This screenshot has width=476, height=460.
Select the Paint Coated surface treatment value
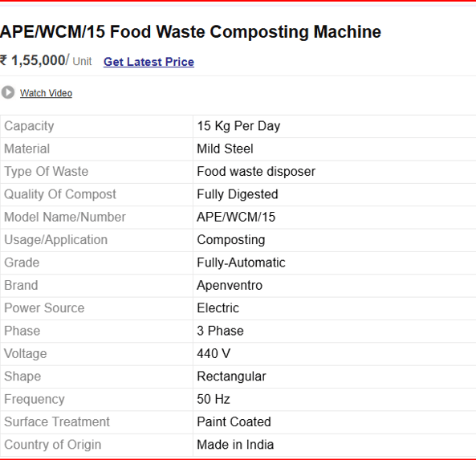point(234,422)
